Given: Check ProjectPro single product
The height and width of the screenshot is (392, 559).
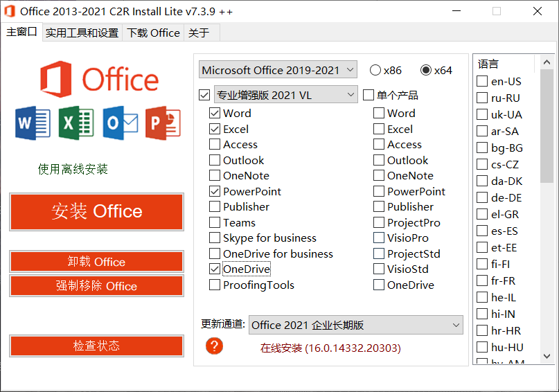Looking at the screenshot, I should (379, 222).
